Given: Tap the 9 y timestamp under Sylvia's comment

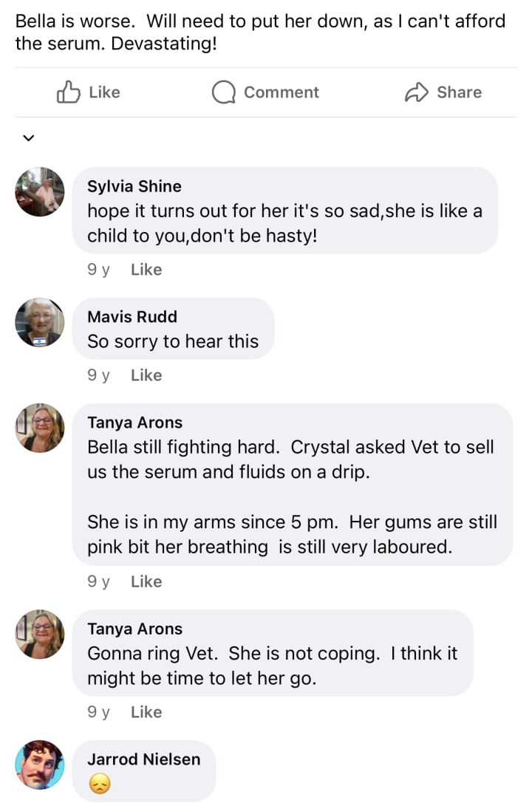Looking at the screenshot, I should [98, 270].
